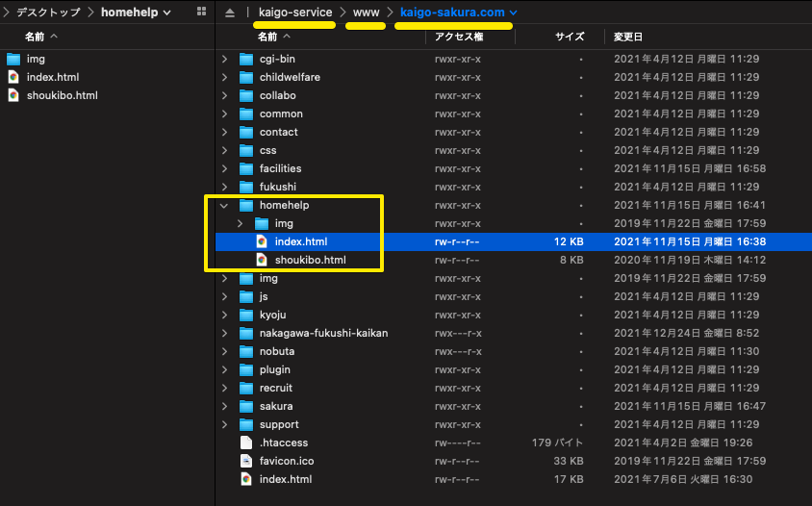This screenshot has width=812, height=506.
Task: Go to the www breadcrumb folder
Action: pos(366,13)
